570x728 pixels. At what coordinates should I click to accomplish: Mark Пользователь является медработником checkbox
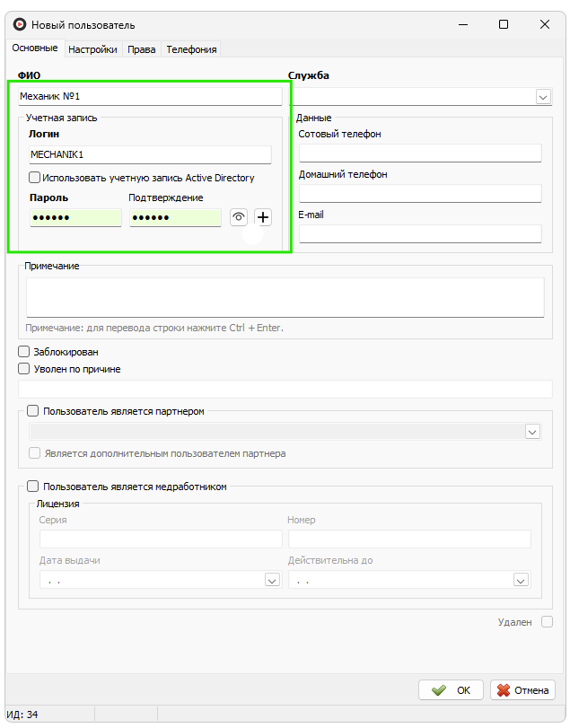pos(33,487)
